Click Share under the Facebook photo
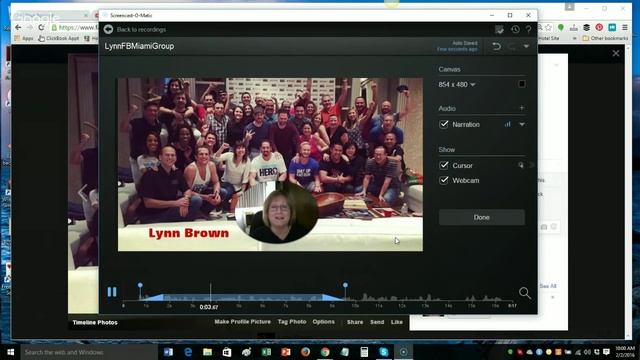The image size is (640, 360). 355,322
